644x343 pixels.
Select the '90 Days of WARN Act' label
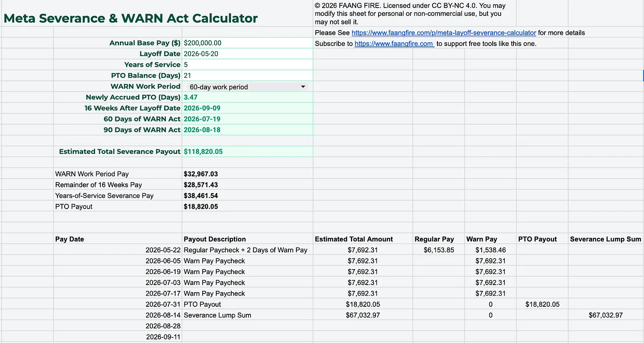[142, 130]
